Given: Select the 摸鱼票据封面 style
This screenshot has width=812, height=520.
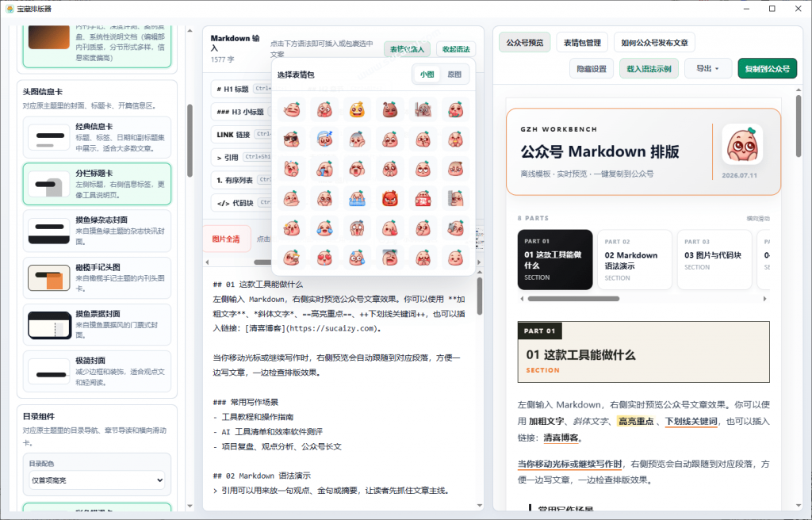Looking at the screenshot, I should click(x=97, y=324).
